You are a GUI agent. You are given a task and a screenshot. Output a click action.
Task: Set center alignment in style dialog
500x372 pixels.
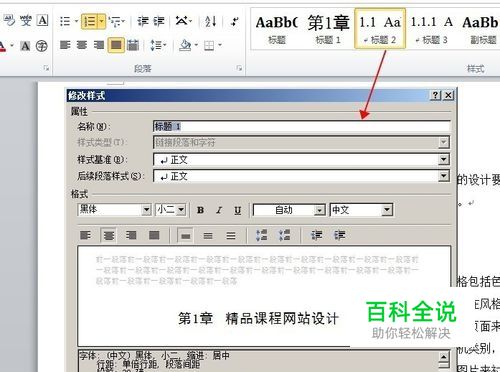pyautogui.click(x=108, y=236)
